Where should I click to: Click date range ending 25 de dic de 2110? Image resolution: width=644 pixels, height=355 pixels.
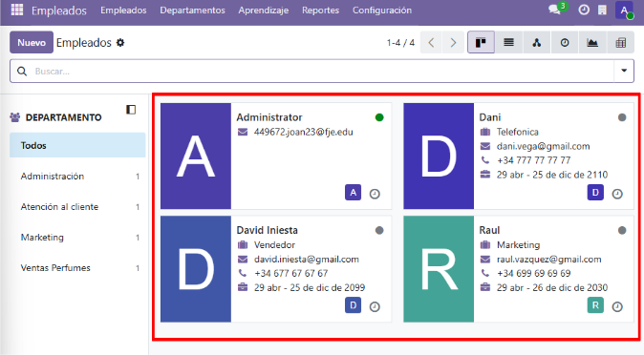(x=552, y=175)
